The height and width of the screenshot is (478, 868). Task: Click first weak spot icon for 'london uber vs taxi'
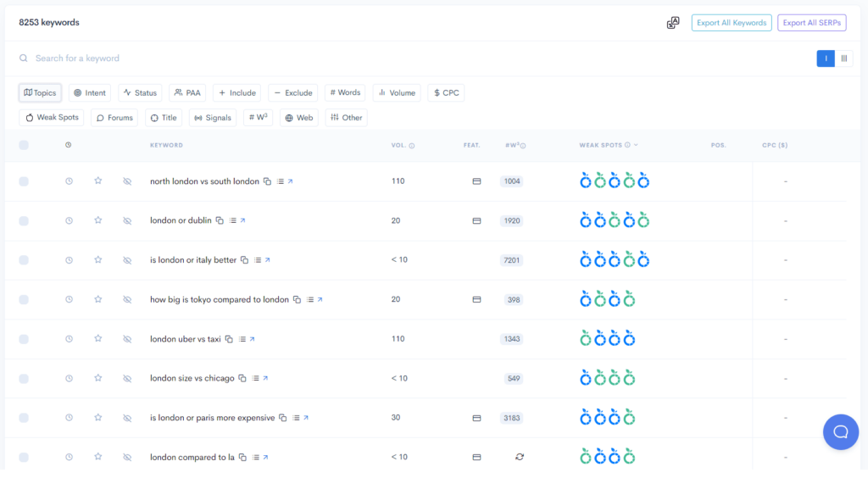[586, 338]
